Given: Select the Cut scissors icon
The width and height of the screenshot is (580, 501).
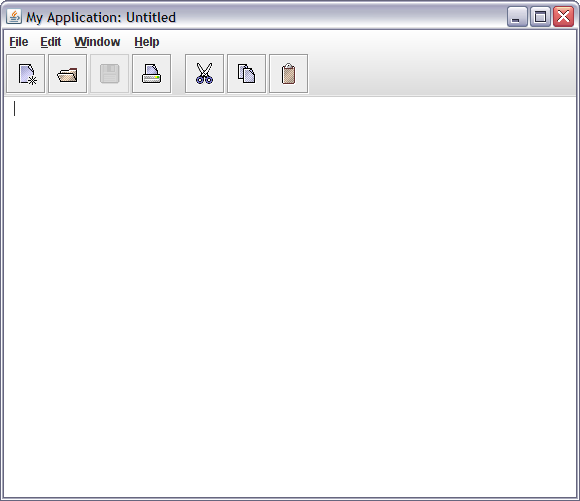Looking at the screenshot, I should pos(204,74).
